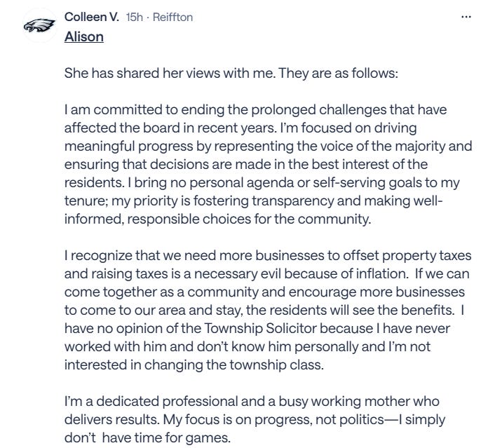The width and height of the screenshot is (481, 448).
Task: Click the 15h post timestamp
Action: (x=133, y=16)
